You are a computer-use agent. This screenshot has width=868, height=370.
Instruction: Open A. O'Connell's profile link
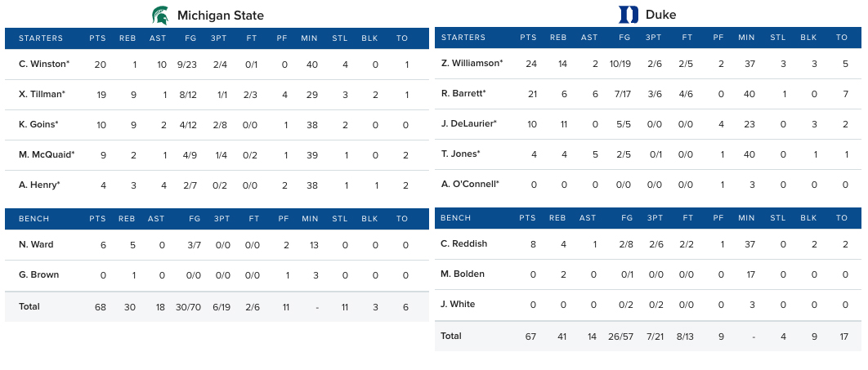point(469,184)
